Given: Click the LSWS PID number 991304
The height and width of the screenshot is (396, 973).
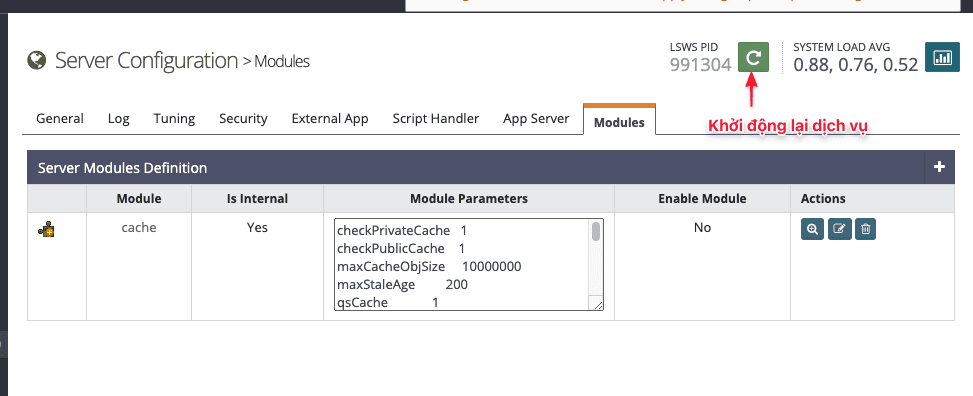Looking at the screenshot, I should 701,65.
